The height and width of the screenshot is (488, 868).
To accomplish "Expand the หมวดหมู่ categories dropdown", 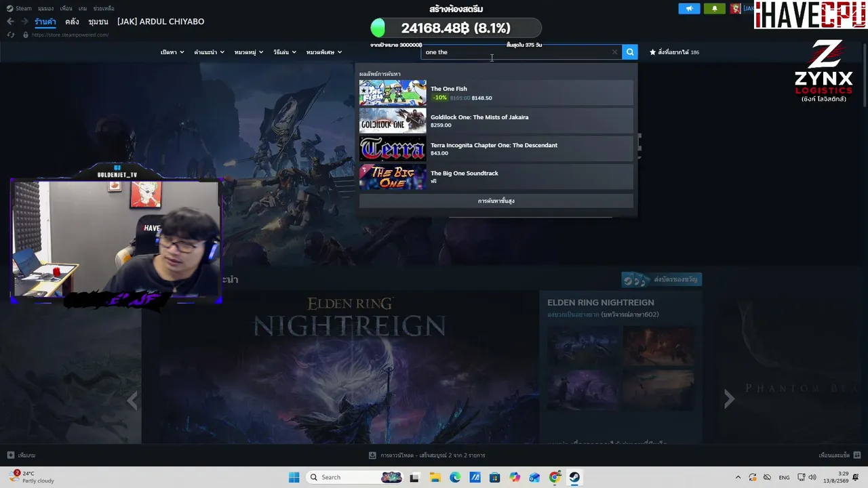I will tap(249, 52).
